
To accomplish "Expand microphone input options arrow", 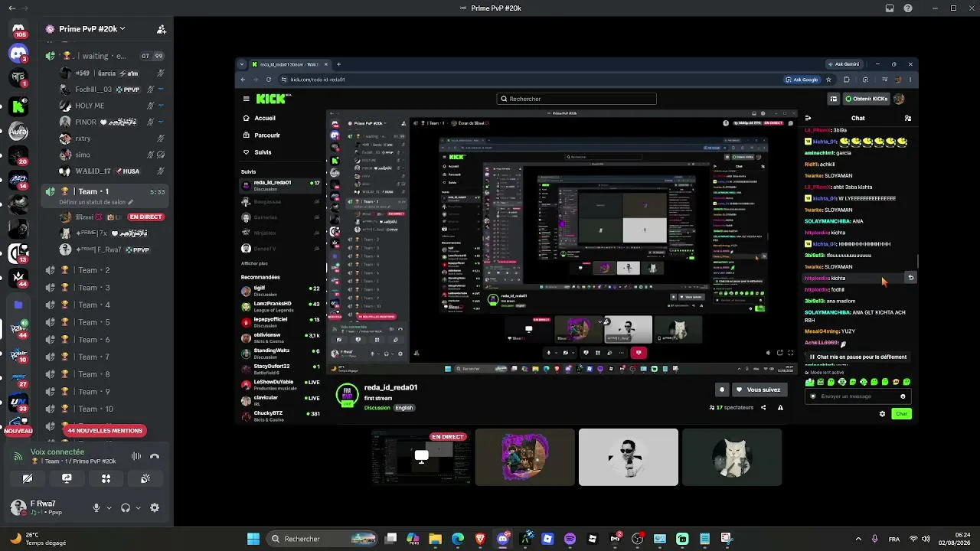I will 109,507.
